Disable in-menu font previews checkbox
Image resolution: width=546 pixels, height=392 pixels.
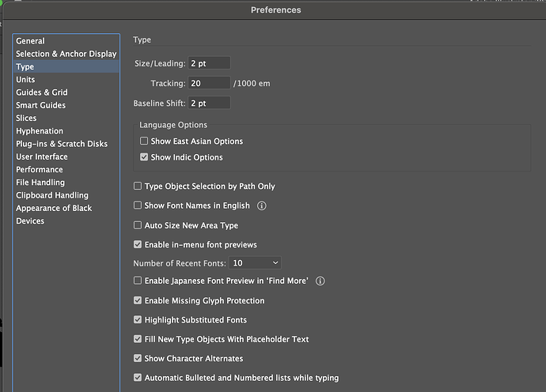coord(138,245)
